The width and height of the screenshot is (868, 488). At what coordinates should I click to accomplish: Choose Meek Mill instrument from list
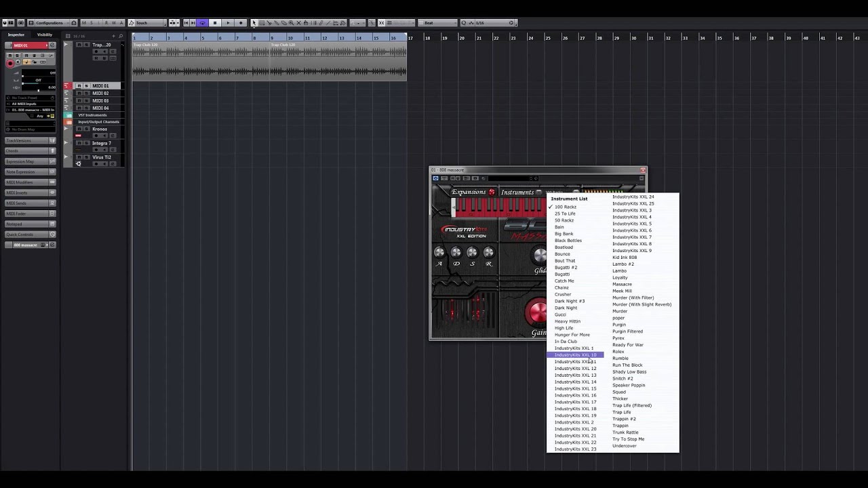point(622,291)
